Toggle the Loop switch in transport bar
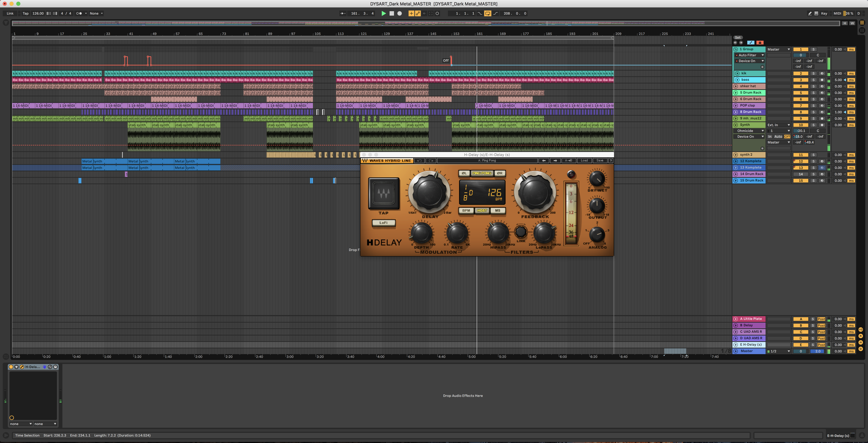 coord(488,14)
